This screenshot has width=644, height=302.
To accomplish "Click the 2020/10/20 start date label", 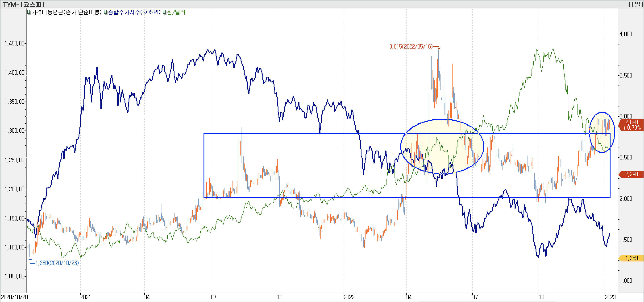I will tap(15, 297).
